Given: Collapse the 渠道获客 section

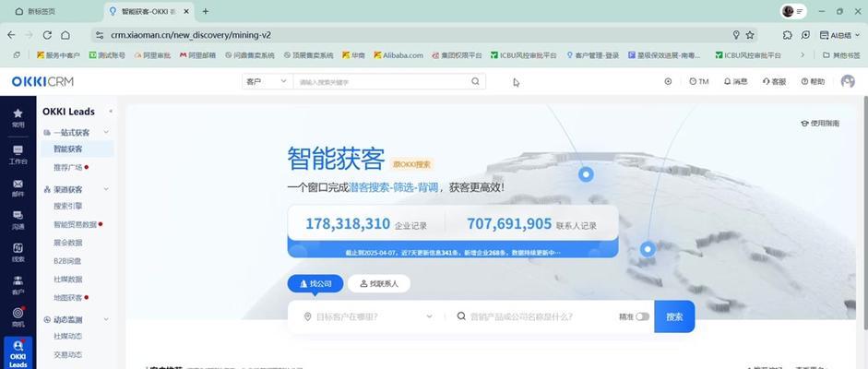Looking at the screenshot, I should pos(106,189).
